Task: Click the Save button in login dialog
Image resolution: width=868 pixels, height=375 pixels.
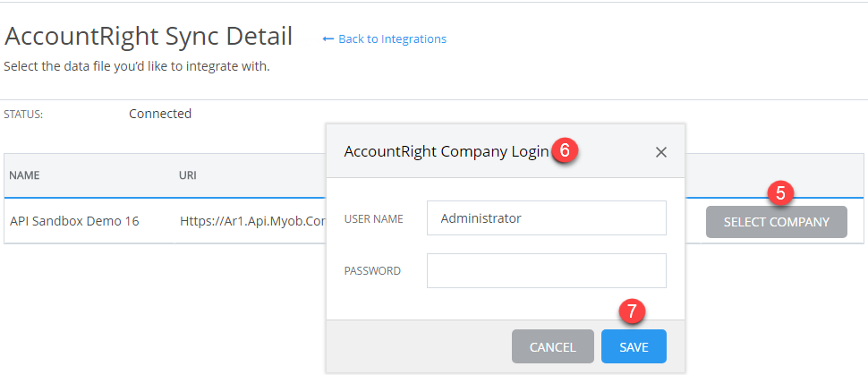Action: pos(634,346)
